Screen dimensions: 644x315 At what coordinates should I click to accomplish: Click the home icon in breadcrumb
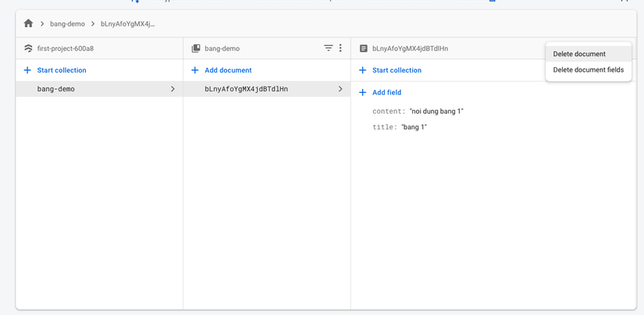pos(28,23)
